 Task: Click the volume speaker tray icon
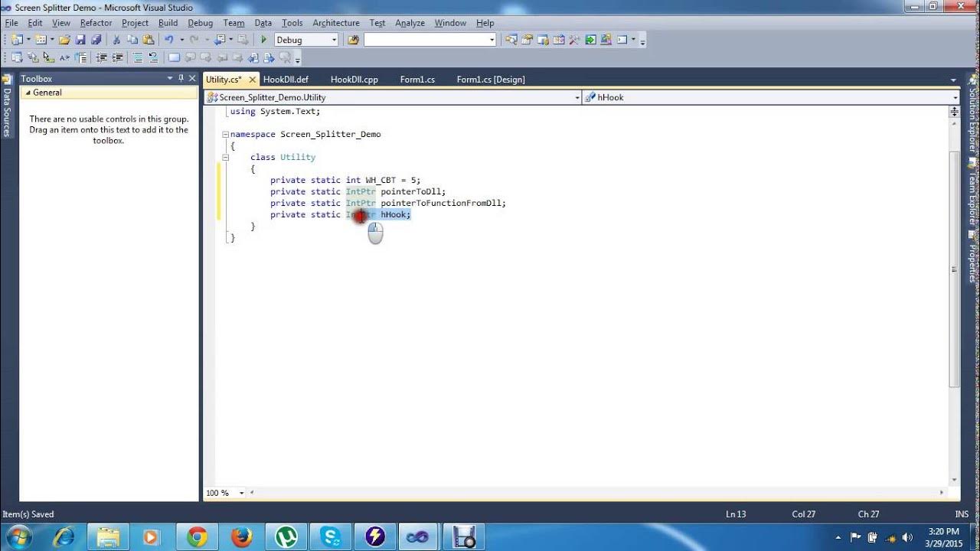[907, 537]
